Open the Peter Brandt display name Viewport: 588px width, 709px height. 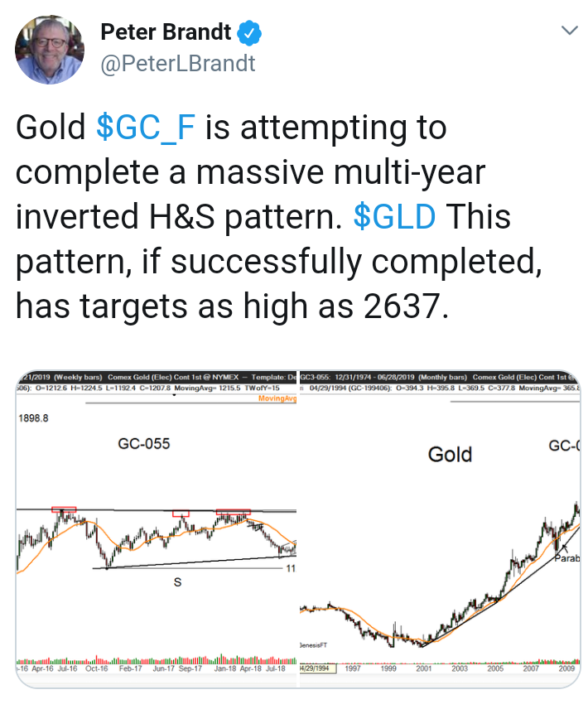click(x=166, y=32)
